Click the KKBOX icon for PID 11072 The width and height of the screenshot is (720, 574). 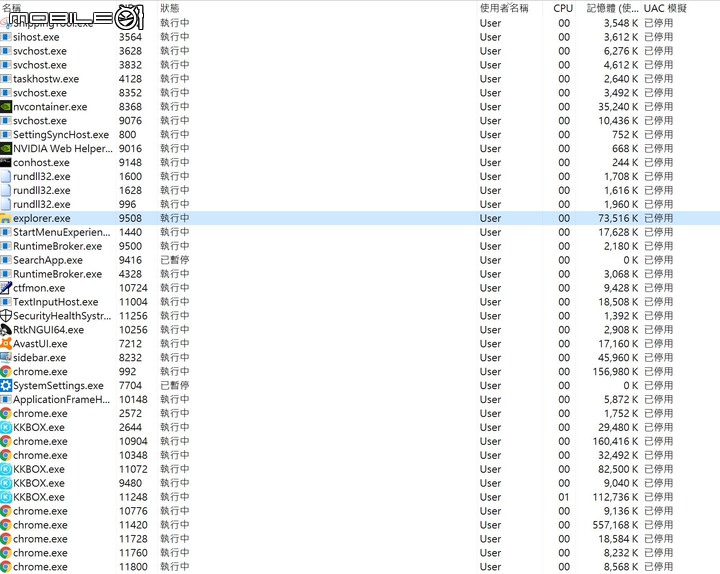point(6,469)
